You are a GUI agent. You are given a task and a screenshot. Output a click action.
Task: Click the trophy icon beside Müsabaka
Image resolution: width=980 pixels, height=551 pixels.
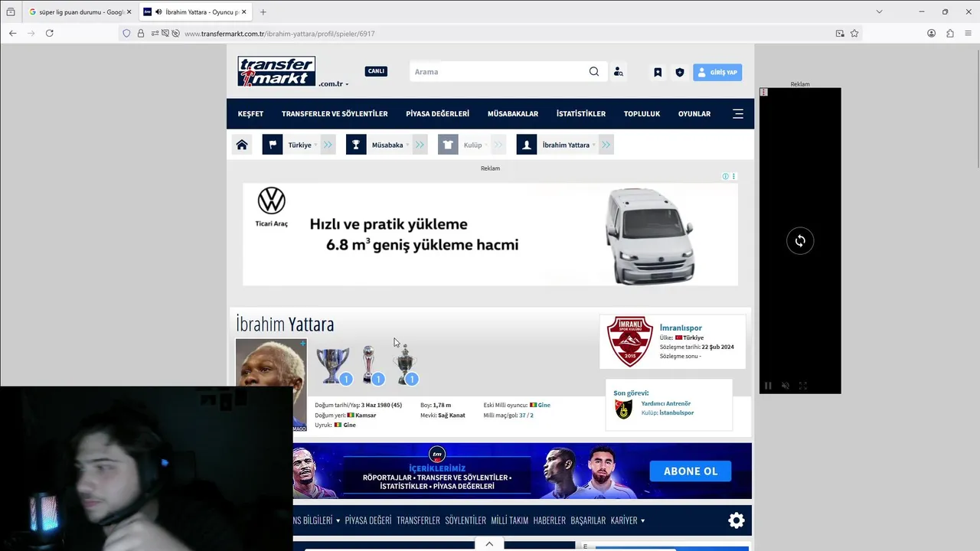click(356, 145)
